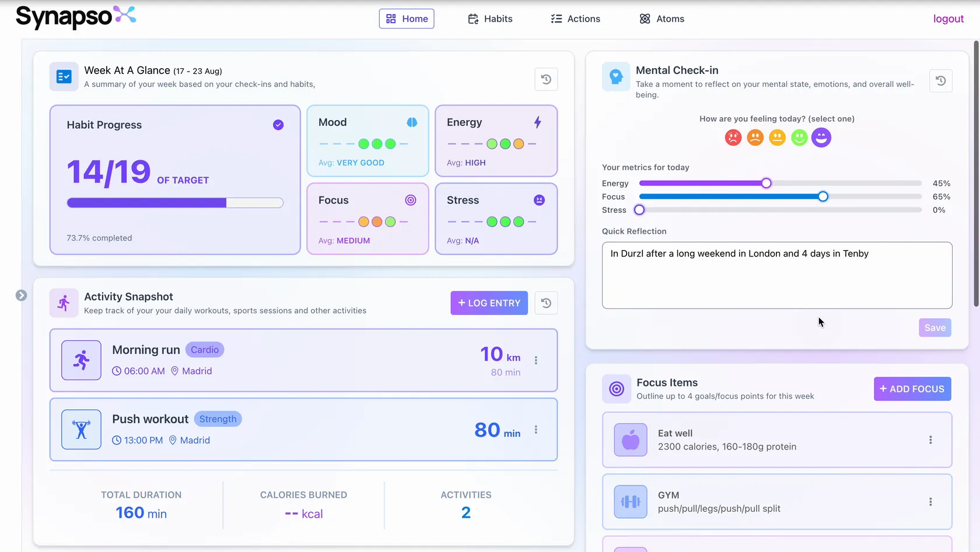Viewport: 980px width, 552px height.
Task: Expand the collapsed sidebar arrow
Action: coord(22,296)
